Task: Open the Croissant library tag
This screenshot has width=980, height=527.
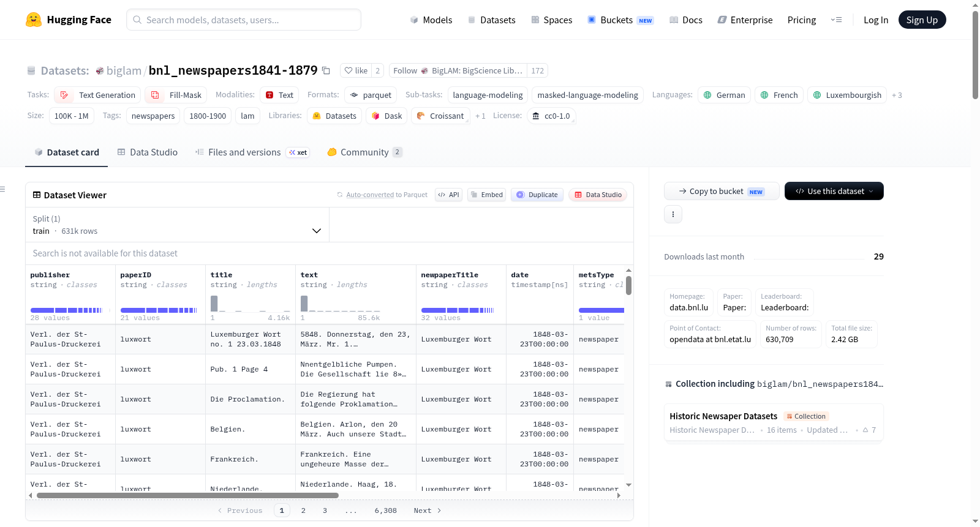Action: click(x=440, y=116)
